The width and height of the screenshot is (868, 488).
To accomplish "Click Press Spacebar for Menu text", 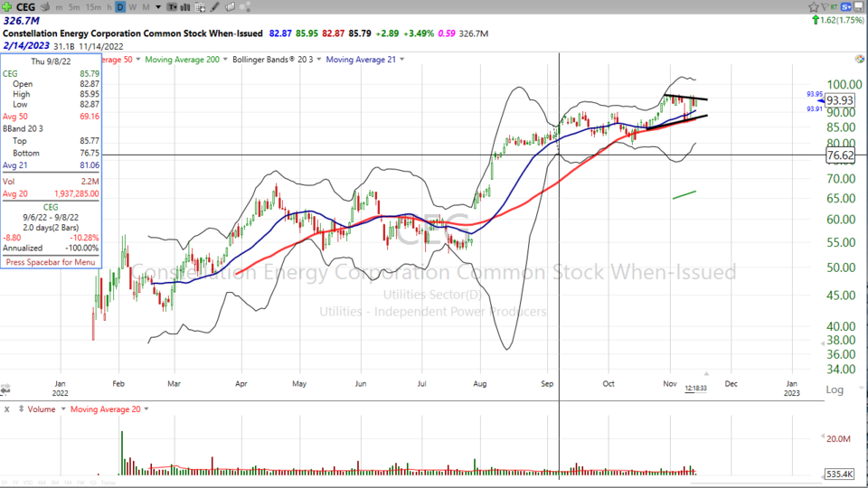I will (51, 262).
